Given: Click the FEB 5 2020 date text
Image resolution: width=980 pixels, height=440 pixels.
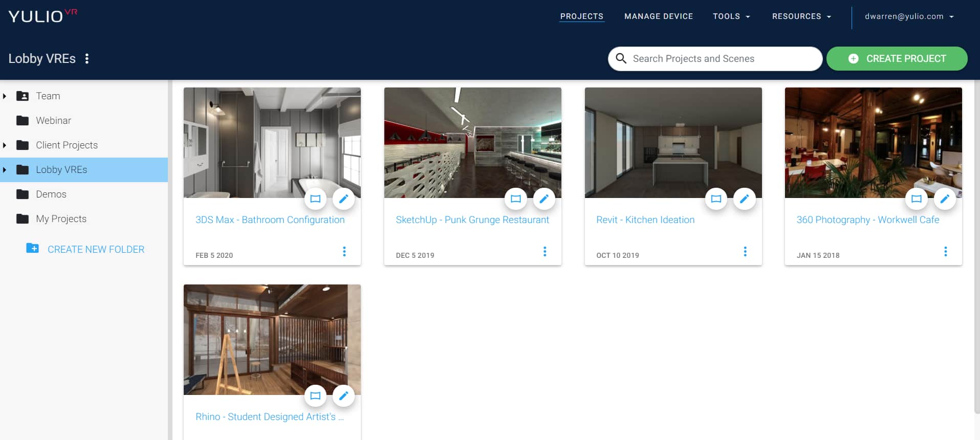Looking at the screenshot, I should coord(214,255).
